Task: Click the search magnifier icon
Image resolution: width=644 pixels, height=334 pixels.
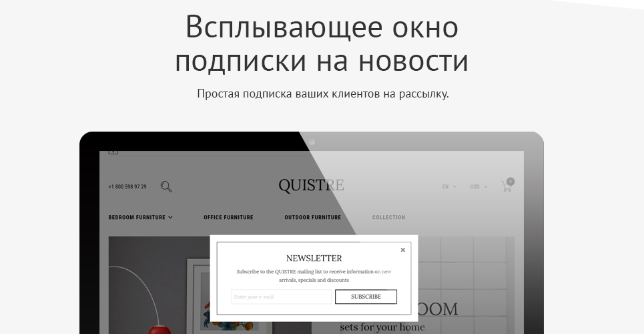Action: coord(166,186)
